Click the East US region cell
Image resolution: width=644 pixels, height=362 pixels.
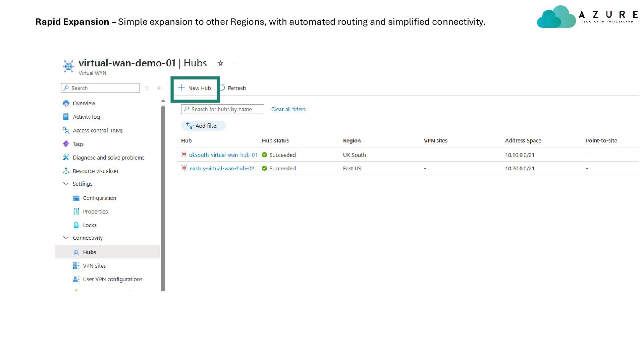[352, 168]
